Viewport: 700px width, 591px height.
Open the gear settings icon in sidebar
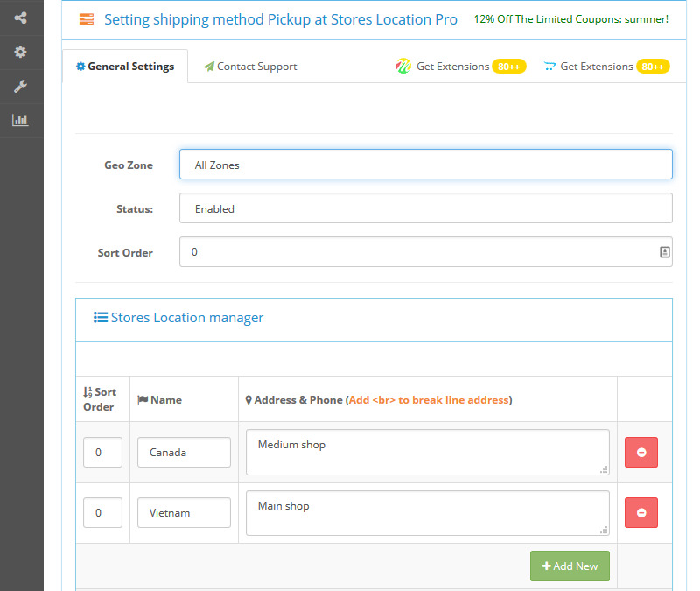pyautogui.click(x=20, y=52)
